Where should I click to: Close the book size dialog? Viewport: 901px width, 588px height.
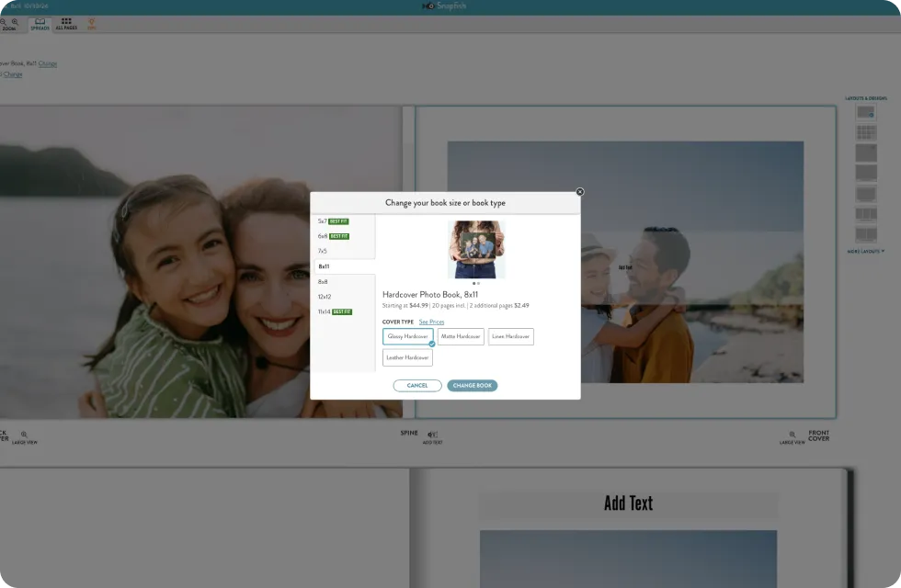point(579,192)
